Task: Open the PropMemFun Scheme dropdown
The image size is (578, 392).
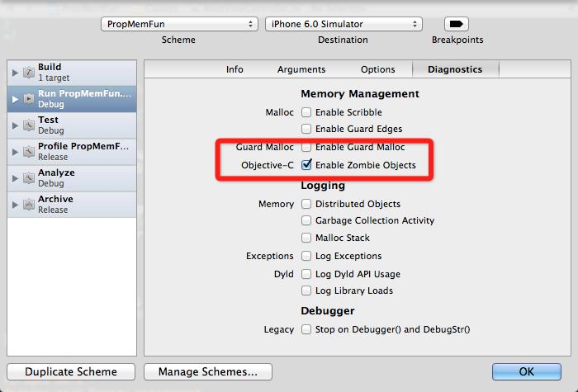Action: 179,24
